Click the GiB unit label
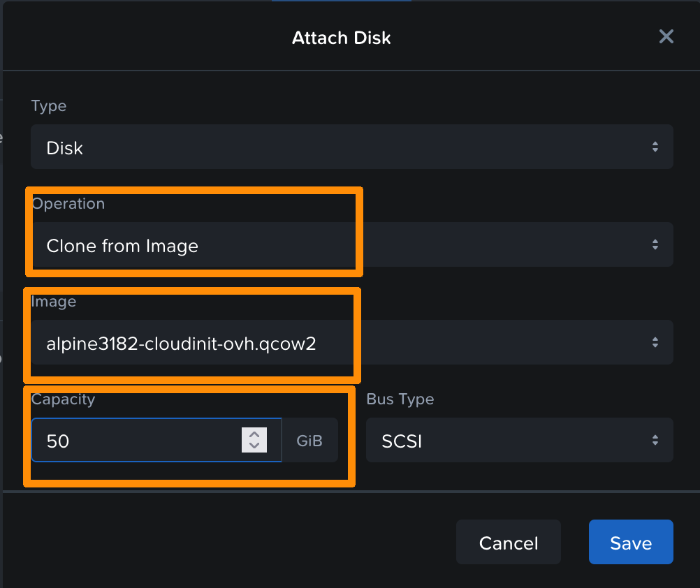 tap(309, 440)
